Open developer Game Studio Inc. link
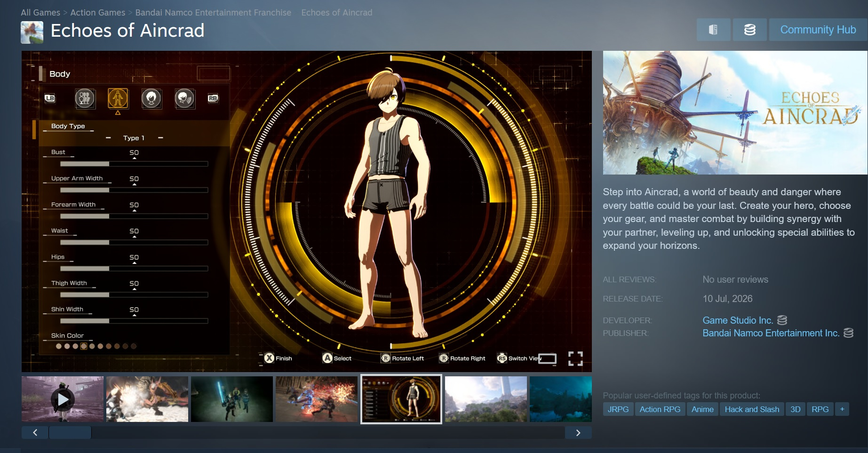 pos(738,320)
